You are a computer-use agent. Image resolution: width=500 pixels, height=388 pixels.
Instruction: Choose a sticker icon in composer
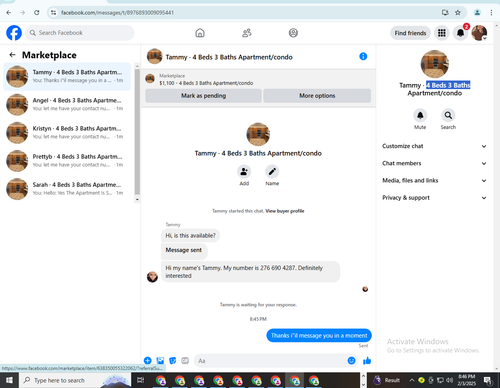(172, 360)
